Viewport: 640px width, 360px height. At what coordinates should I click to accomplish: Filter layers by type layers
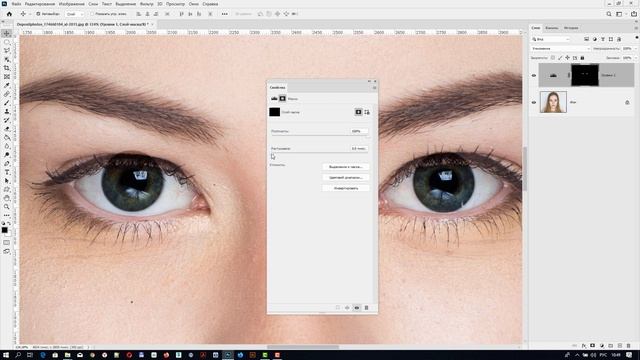pos(603,39)
